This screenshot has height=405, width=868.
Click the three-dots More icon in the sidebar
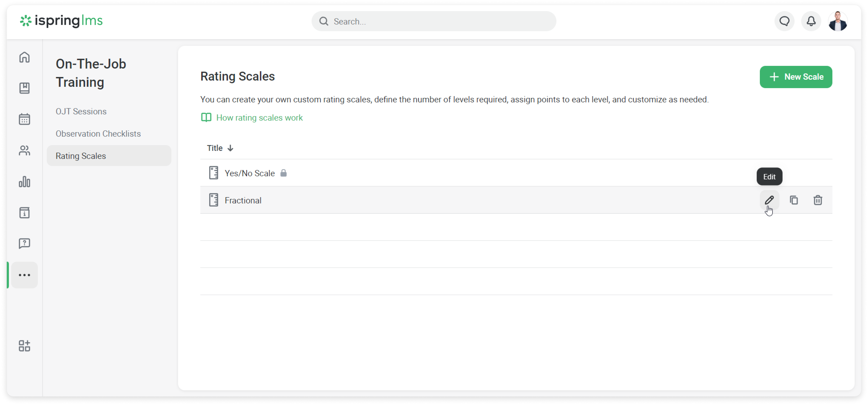click(24, 275)
